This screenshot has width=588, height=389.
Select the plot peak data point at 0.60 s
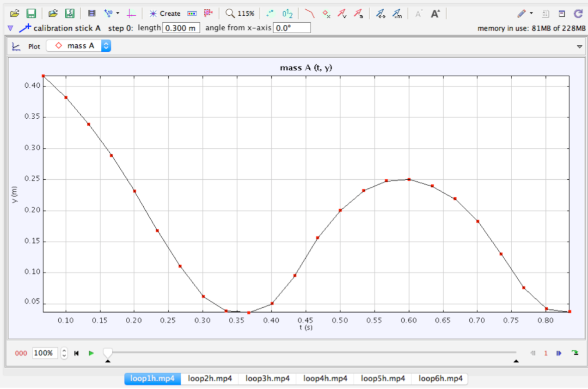pos(409,179)
